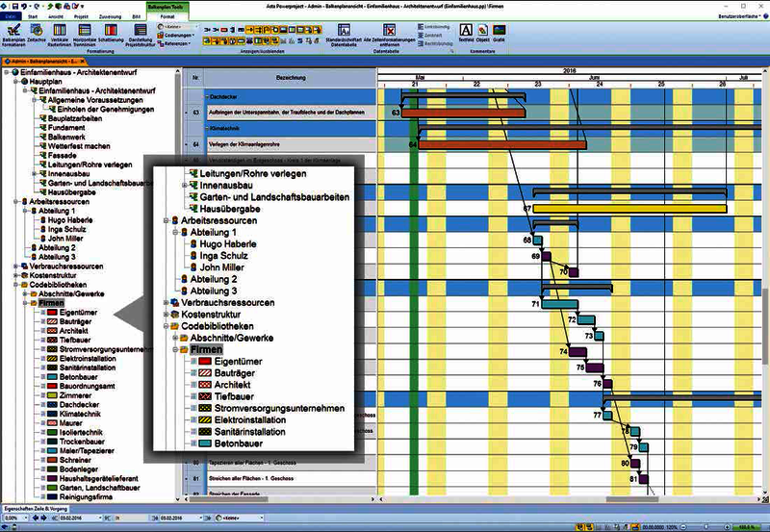Align data table Rechtsbündig
Screen dimensions: 770x532
436,43
